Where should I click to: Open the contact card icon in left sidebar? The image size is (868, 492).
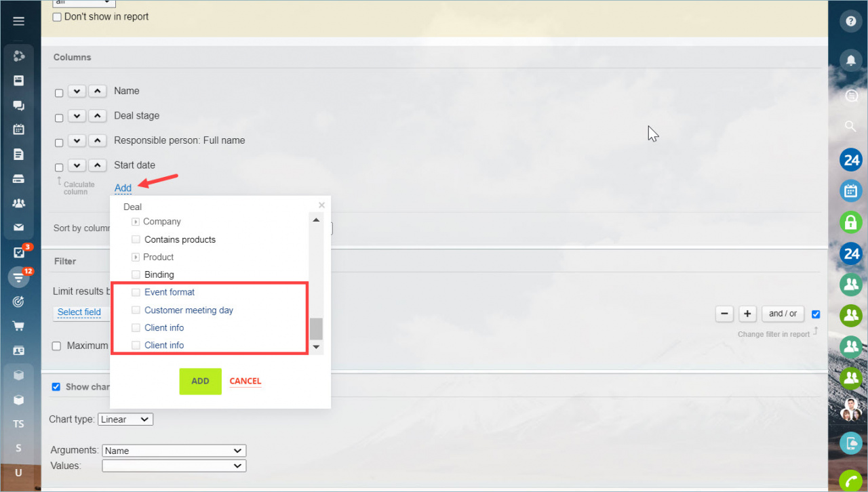18,350
